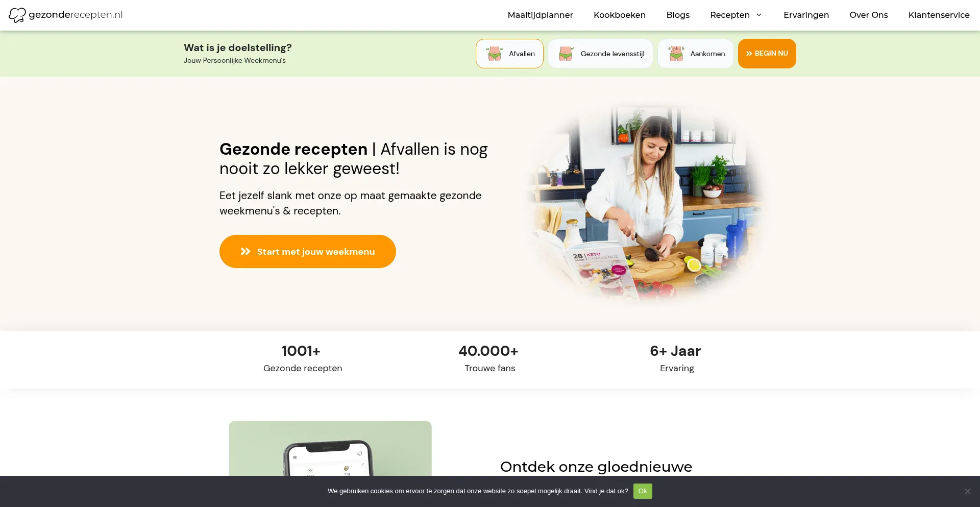Click the Afvallen waist icon
The width and height of the screenshot is (980, 507).
point(494,53)
